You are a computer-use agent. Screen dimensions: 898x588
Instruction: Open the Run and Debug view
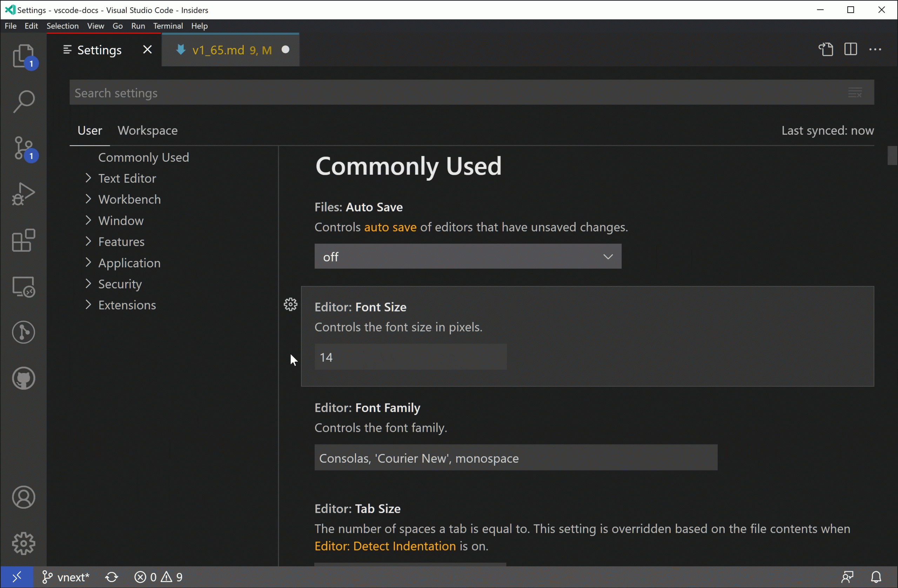pyautogui.click(x=24, y=194)
